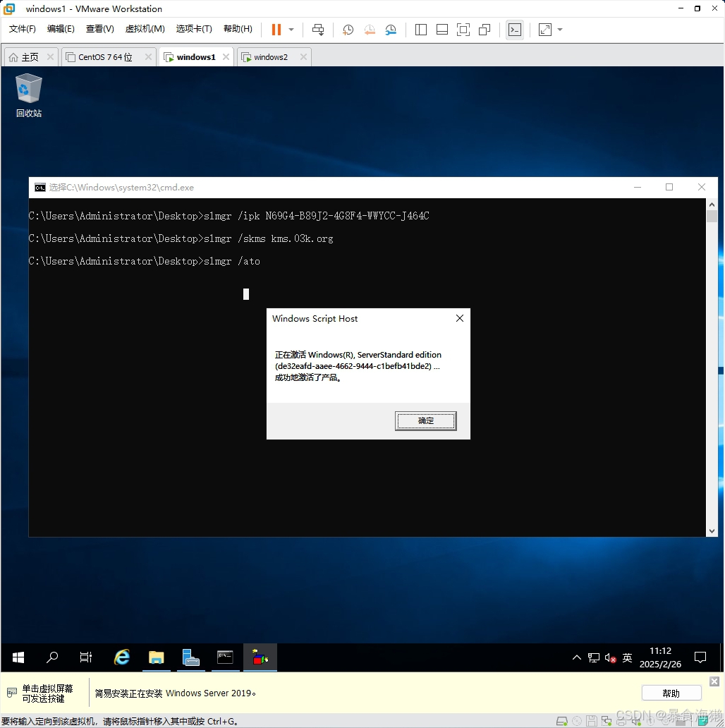The image size is (725, 728).
Task: Select the 回收站 desktop icon
Action: [29, 96]
